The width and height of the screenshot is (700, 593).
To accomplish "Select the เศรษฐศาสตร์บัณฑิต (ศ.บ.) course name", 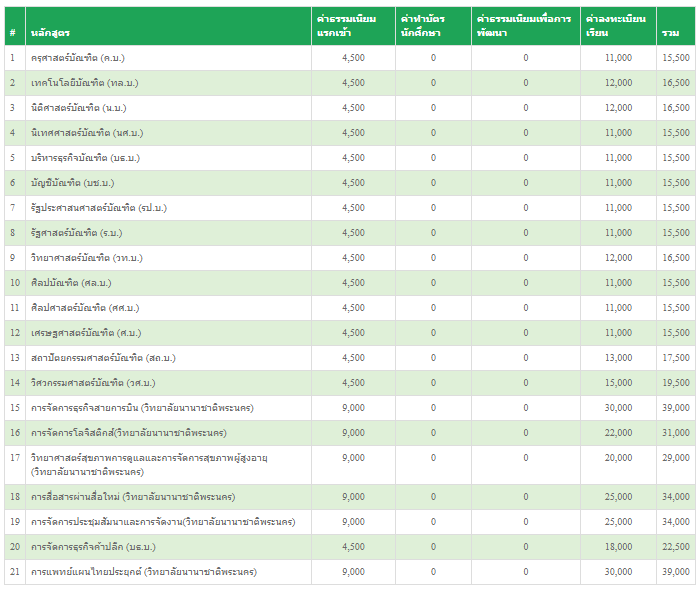I will [86, 333].
